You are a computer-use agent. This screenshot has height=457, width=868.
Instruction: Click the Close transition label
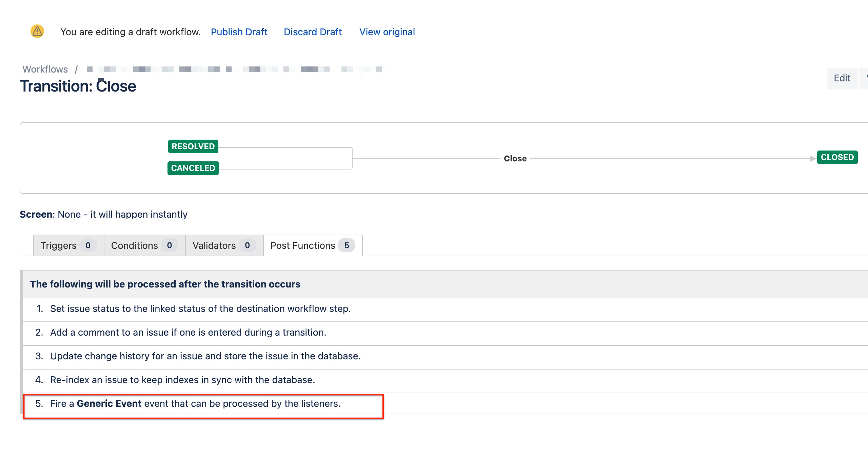(x=515, y=159)
